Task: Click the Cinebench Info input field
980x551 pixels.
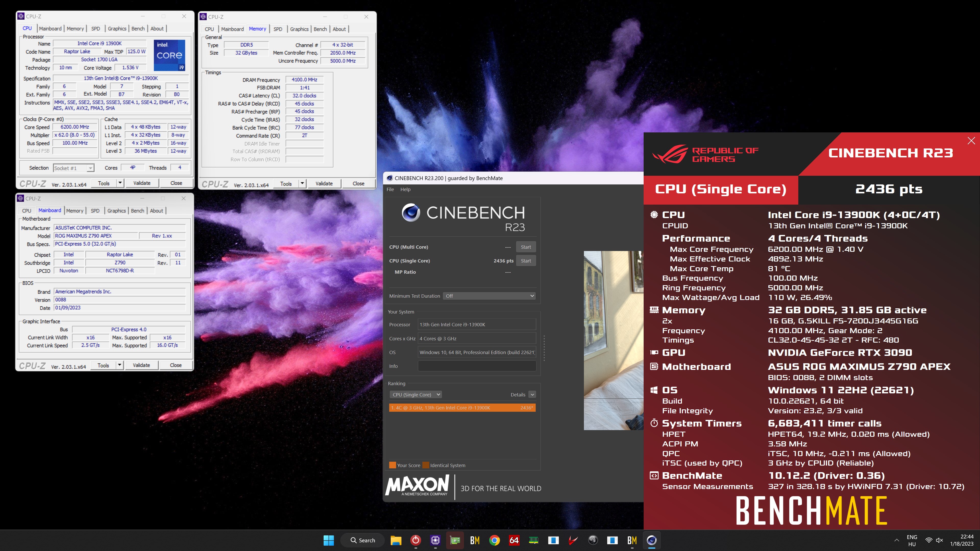Action: [x=477, y=366]
